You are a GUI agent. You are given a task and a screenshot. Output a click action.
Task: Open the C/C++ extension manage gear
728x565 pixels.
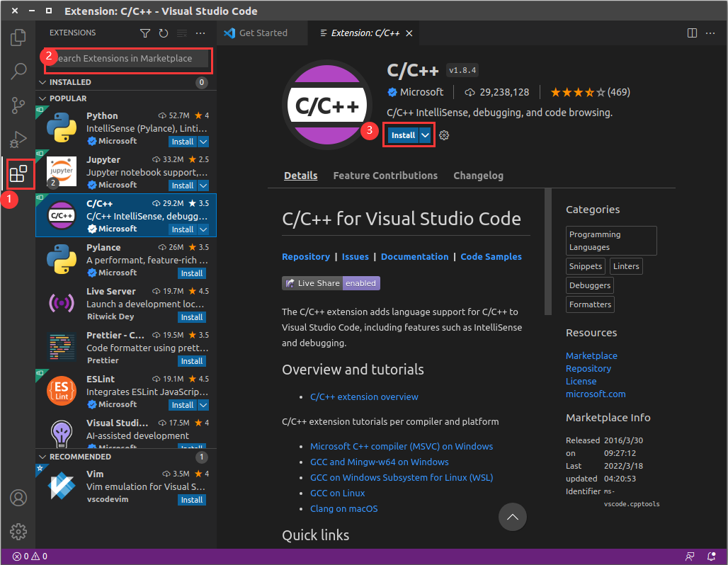[444, 135]
